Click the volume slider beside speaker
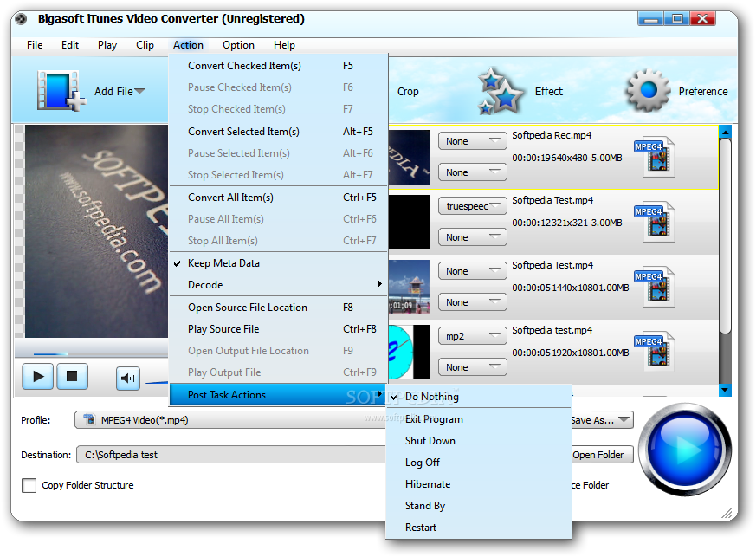 [x=158, y=382]
